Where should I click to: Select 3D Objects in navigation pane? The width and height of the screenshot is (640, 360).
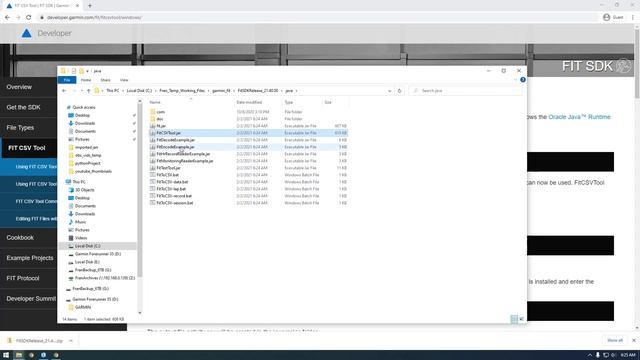(84, 190)
